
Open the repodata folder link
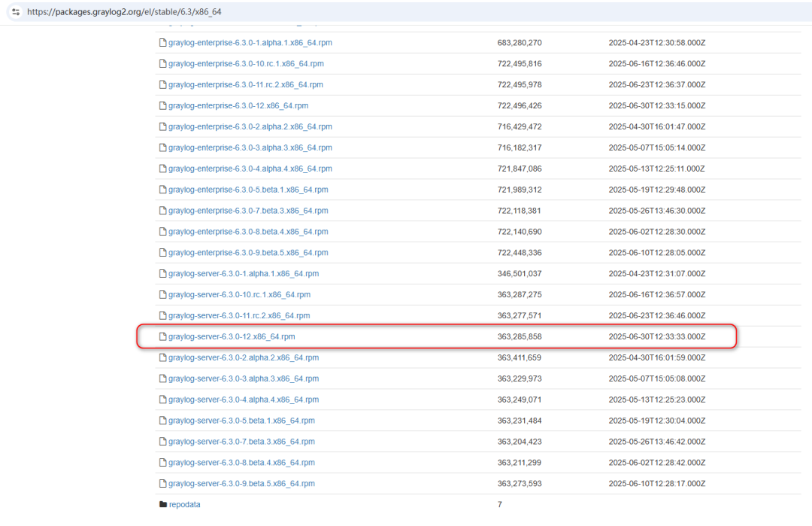184,505
